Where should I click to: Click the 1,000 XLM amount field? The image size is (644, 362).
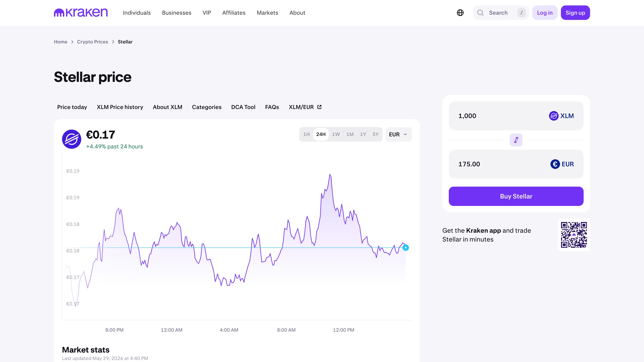[516, 116]
